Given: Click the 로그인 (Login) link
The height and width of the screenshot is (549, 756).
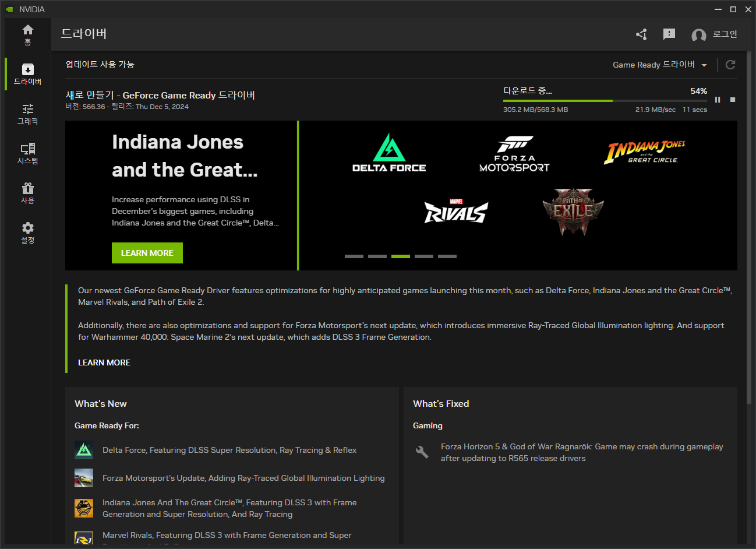Looking at the screenshot, I should click(x=725, y=34).
